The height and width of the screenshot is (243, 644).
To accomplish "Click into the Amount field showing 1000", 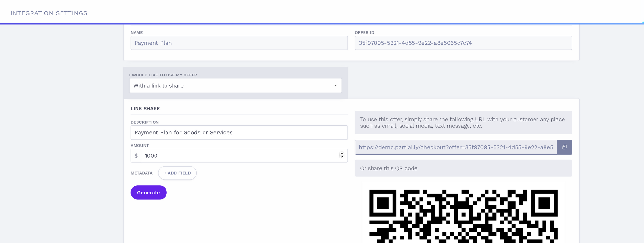I will [239, 156].
